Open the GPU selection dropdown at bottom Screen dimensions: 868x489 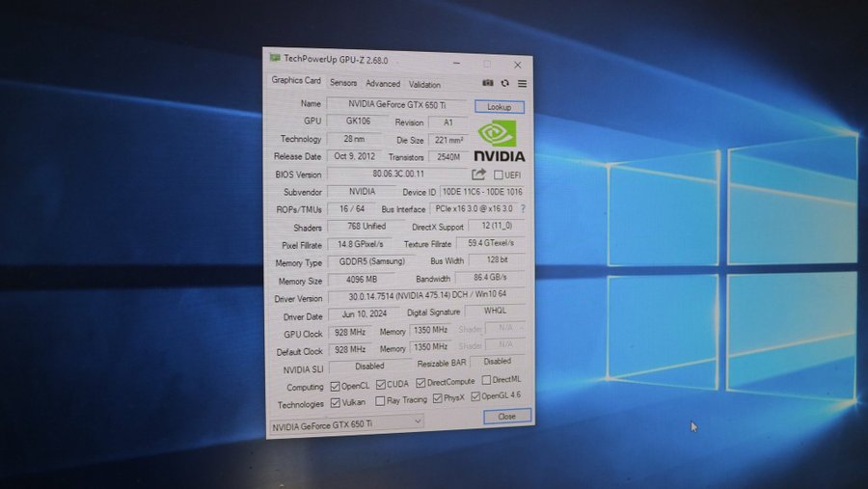coord(347,424)
